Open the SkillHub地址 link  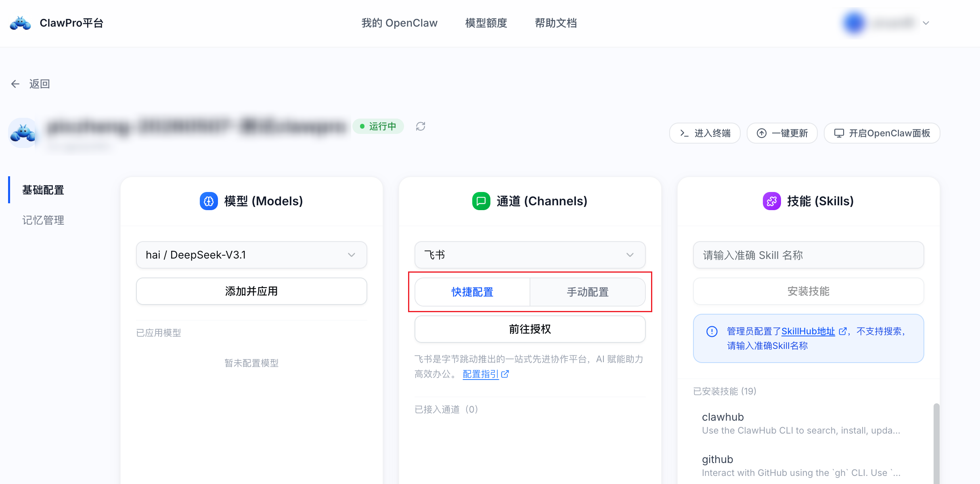(808, 331)
